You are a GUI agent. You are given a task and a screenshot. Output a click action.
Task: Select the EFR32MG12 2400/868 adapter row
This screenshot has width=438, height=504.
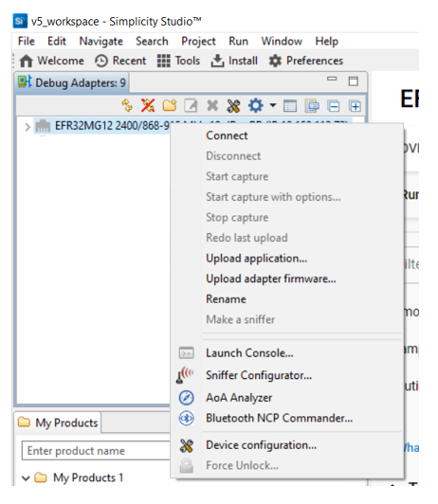(x=194, y=126)
